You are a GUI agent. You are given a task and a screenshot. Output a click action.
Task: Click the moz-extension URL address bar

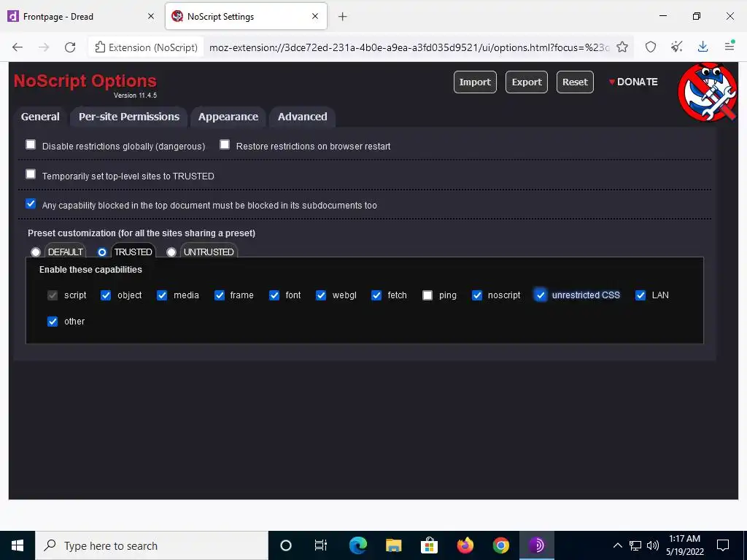(409, 47)
